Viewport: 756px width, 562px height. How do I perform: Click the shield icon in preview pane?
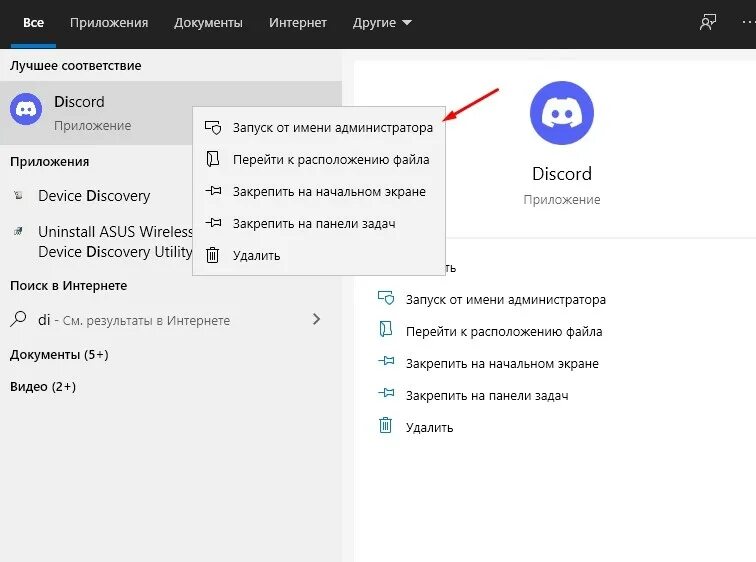click(386, 298)
